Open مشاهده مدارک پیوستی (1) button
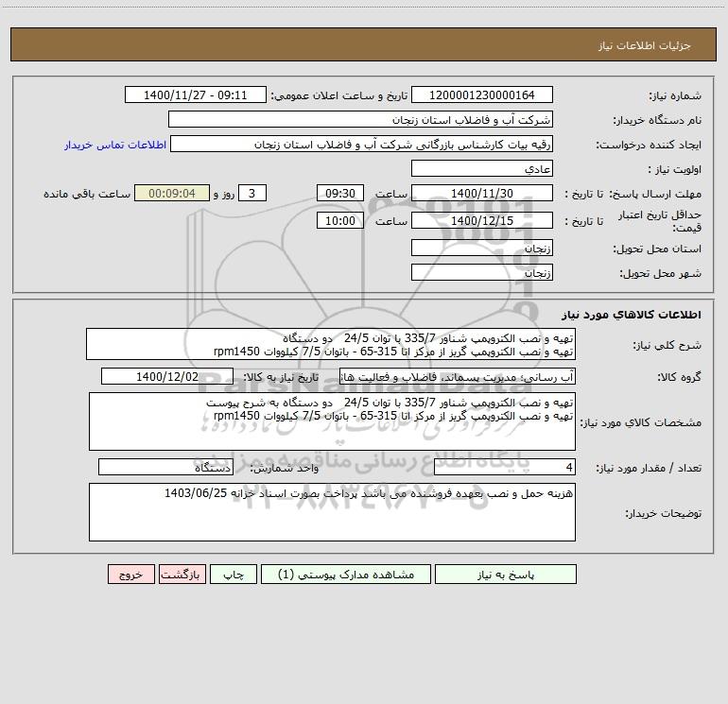The height and width of the screenshot is (704, 728). (x=346, y=574)
